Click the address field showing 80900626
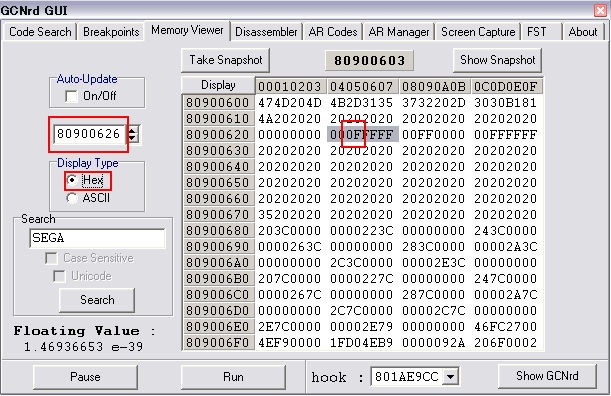This screenshot has width=611, height=396. pos(90,134)
